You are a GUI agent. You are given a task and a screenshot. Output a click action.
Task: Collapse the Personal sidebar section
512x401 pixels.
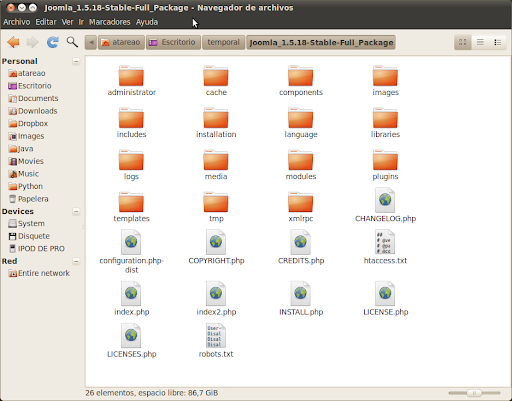(76, 61)
